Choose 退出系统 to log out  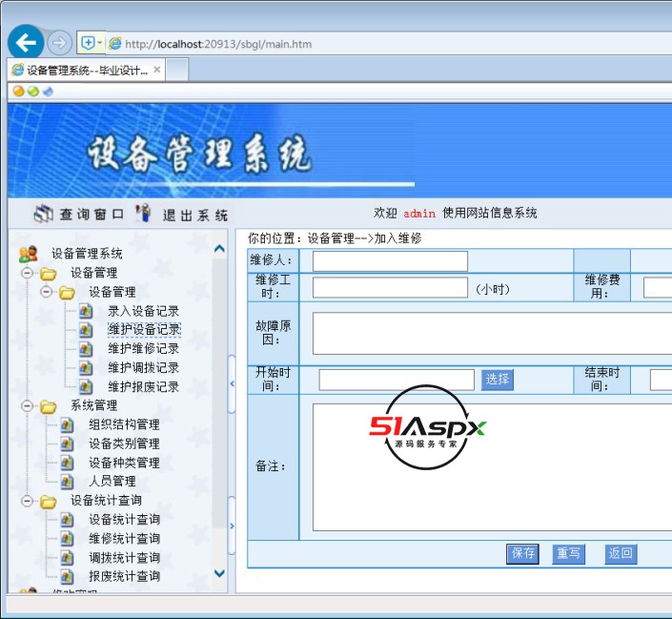click(195, 215)
